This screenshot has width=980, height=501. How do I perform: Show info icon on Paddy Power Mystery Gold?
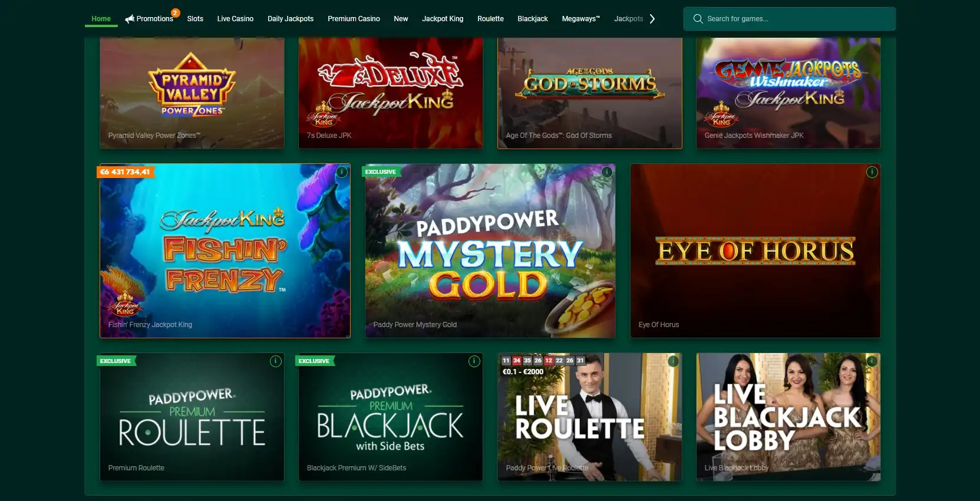pos(607,172)
